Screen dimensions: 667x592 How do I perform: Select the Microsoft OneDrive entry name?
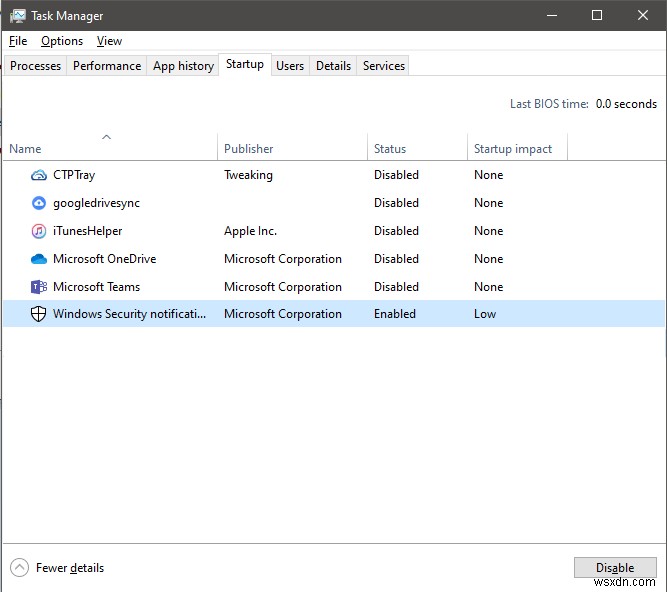pos(104,259)
